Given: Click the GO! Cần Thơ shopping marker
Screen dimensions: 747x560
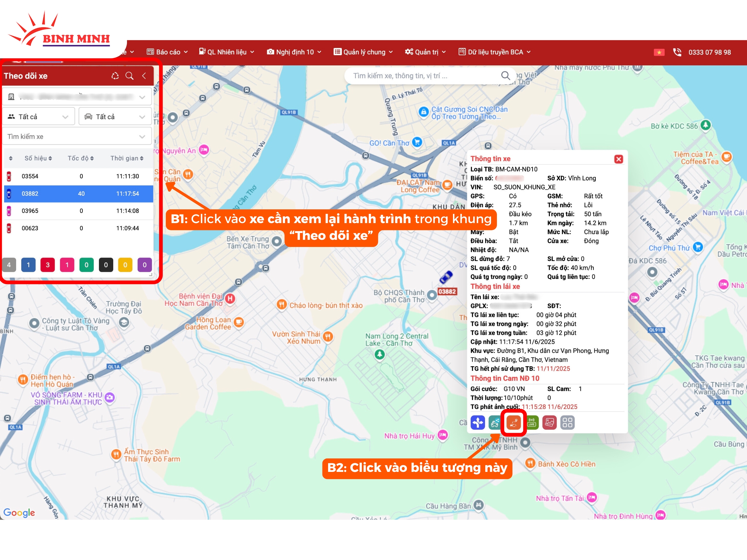Looking at the screenshot, I should (x=417, y=142).
